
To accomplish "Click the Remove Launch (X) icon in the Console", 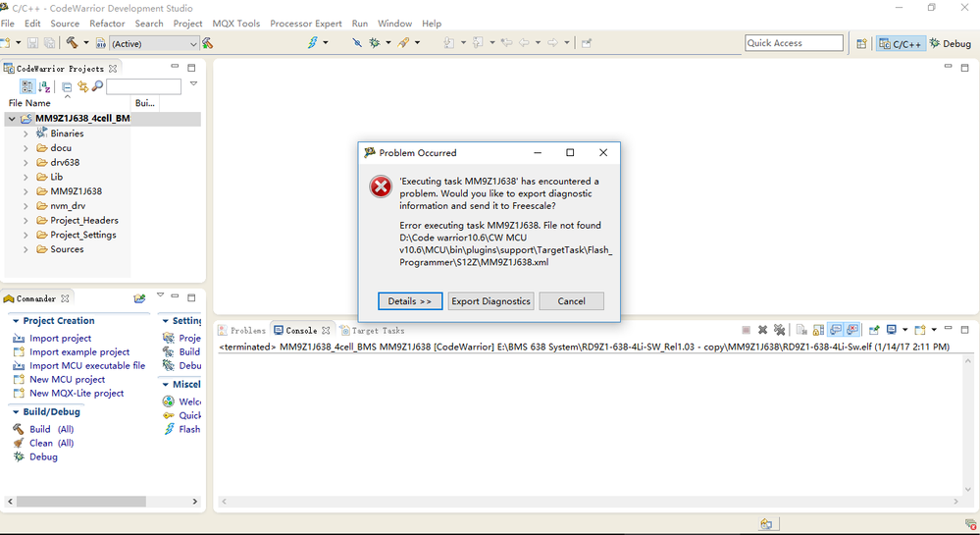I will (762, 330).
